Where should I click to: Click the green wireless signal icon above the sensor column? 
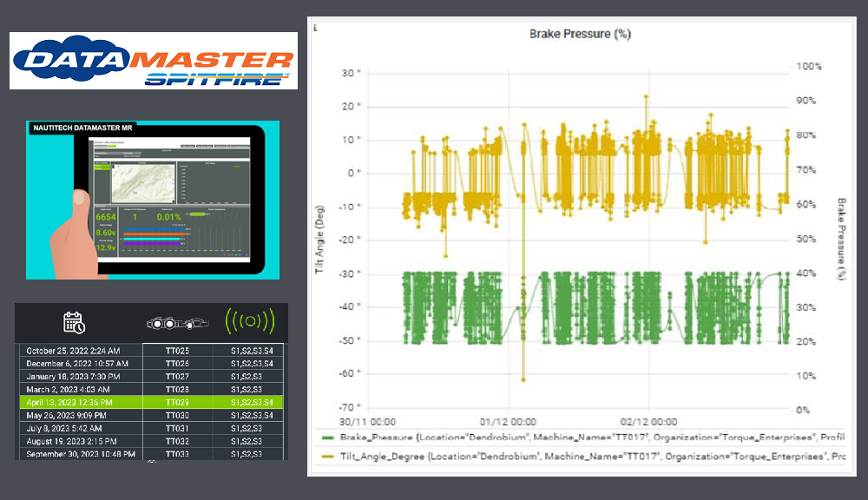pos(250,320)
